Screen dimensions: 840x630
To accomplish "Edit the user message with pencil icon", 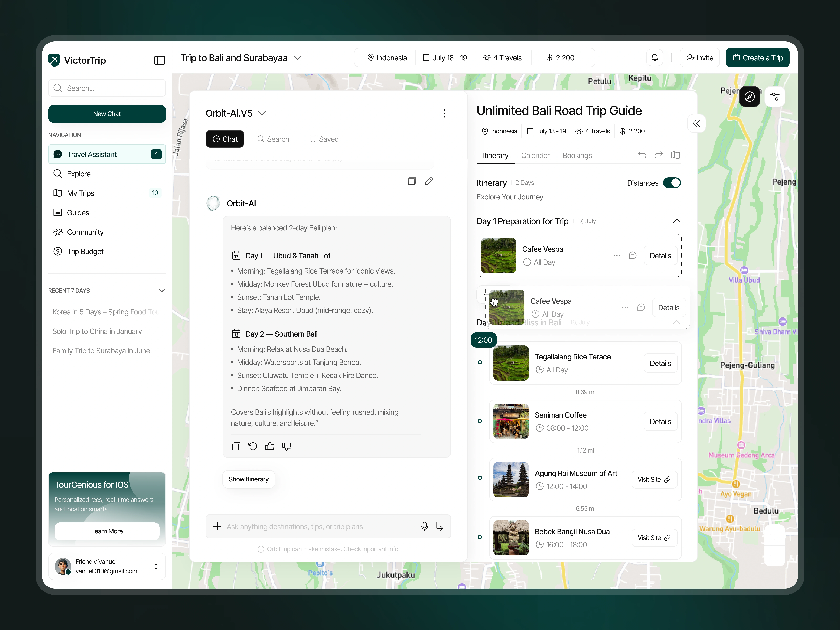I will [x=429, y=181].
